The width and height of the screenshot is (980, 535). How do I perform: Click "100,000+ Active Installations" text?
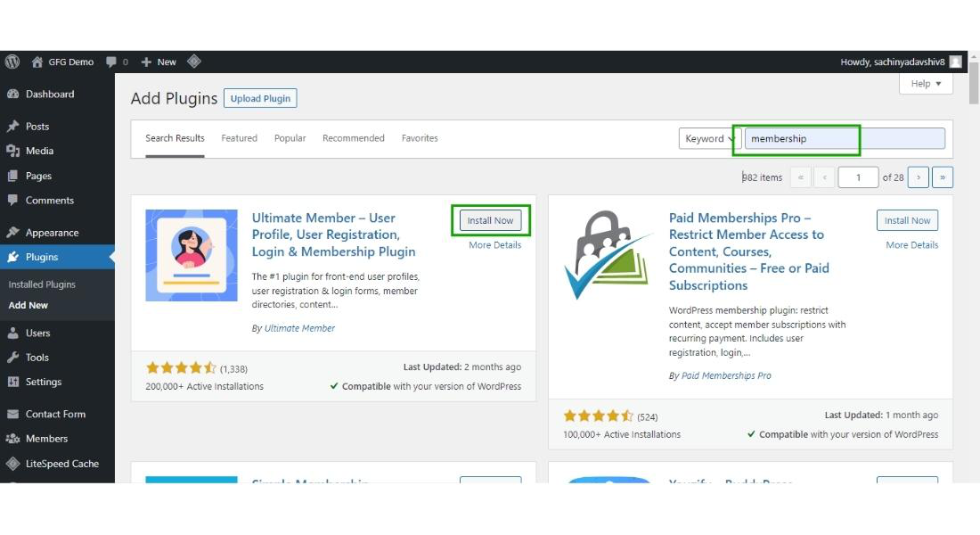622,434
